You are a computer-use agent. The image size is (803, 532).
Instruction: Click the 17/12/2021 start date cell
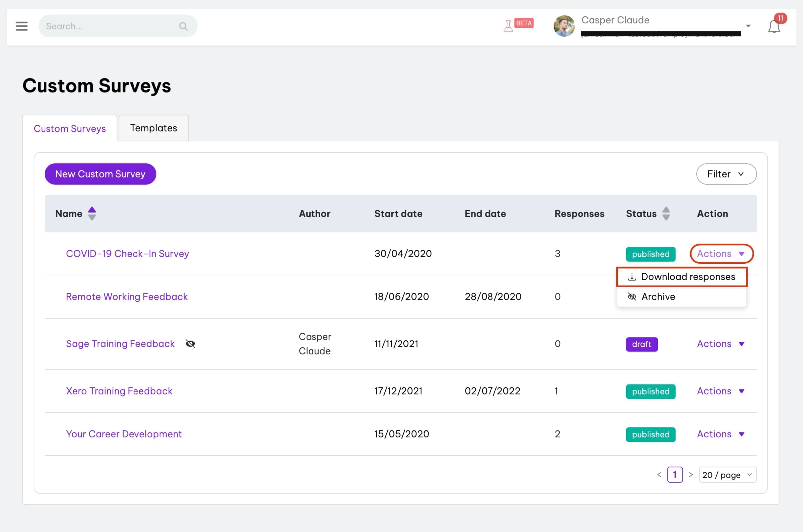click(398, 391)
